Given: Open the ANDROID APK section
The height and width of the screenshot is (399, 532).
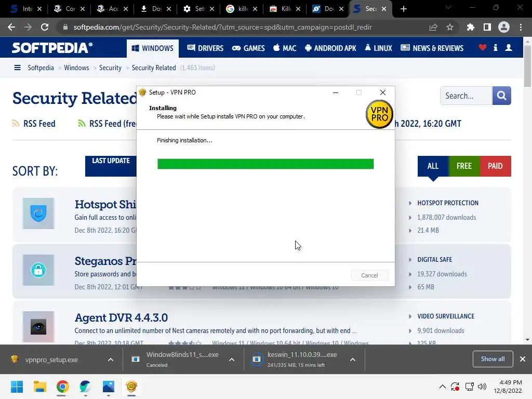Looking at the screenshot, I should [330, 48].
